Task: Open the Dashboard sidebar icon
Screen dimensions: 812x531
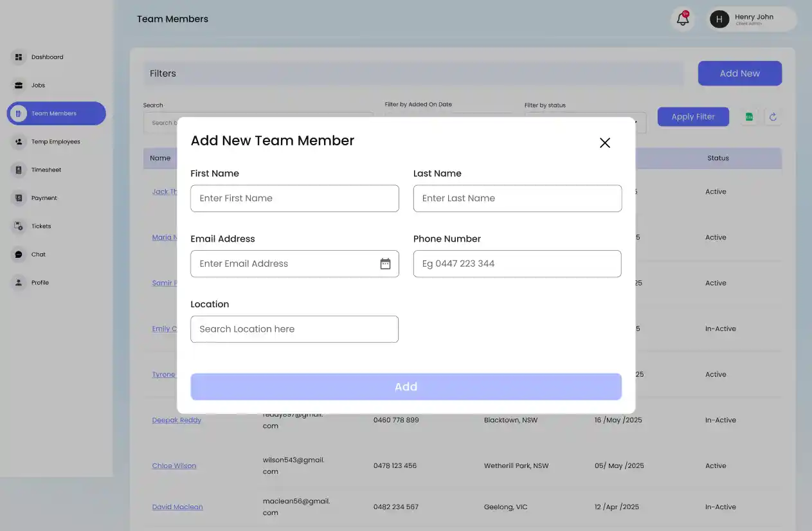Action: click(18, 57)
